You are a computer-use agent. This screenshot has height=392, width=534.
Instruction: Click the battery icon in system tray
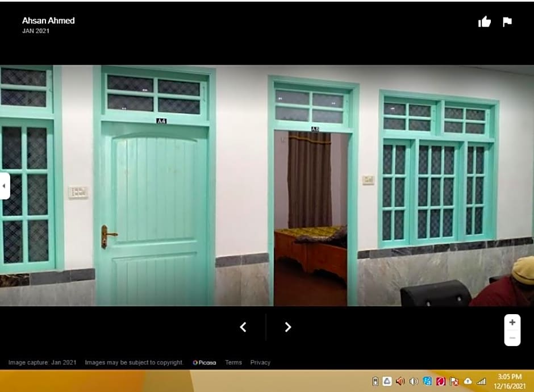coord(375,381)
